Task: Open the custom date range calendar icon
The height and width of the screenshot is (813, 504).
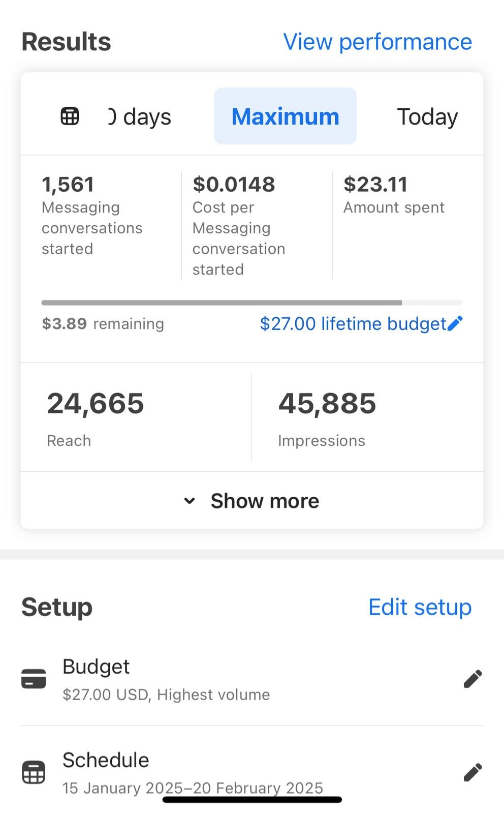Action: point(70,116)
